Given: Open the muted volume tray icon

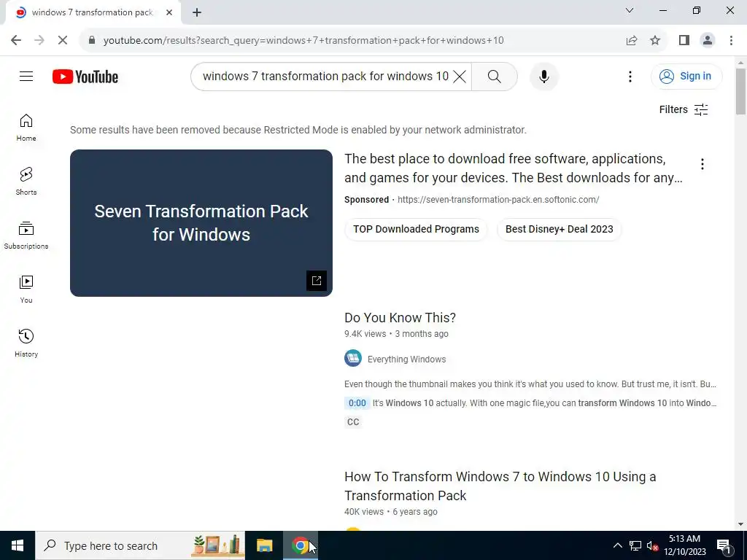Looking at the screenshot, I should pos(652,545).
